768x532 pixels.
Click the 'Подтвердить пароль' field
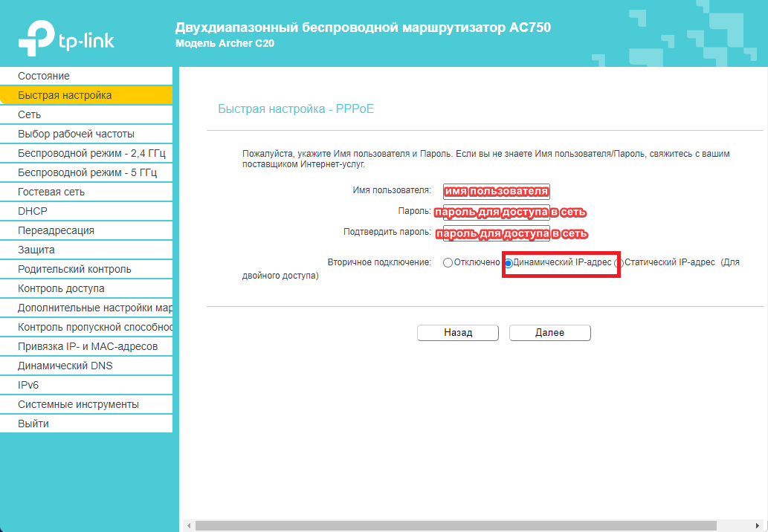click(496, 233)
